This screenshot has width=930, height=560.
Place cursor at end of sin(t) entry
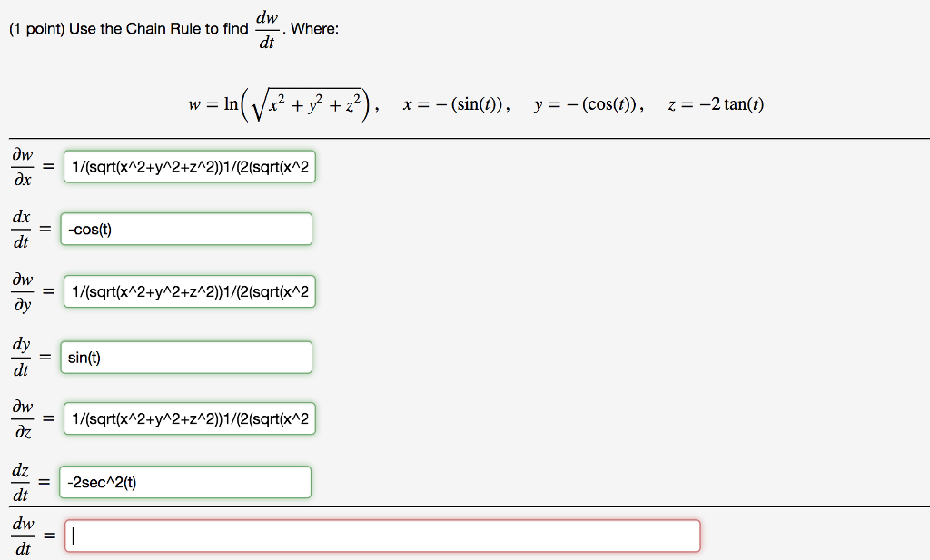coord(101,357)
